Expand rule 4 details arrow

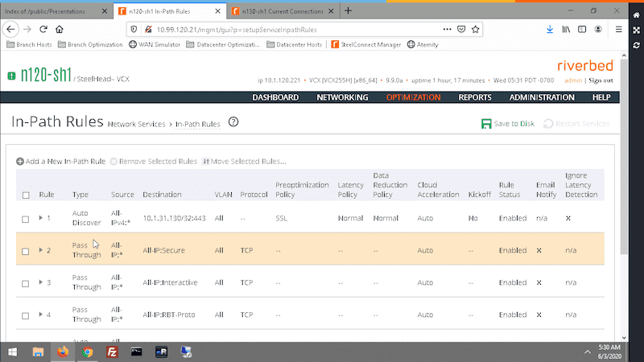[41, 315]
